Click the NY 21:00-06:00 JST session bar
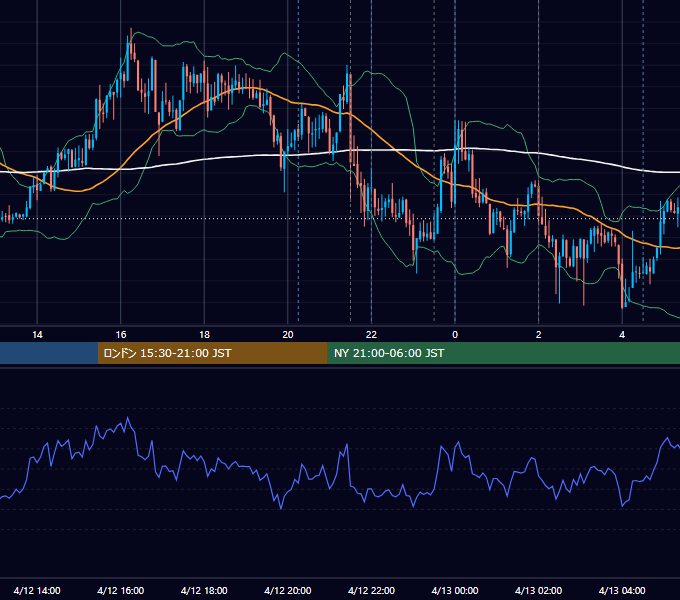 click(x=503, y=353)
